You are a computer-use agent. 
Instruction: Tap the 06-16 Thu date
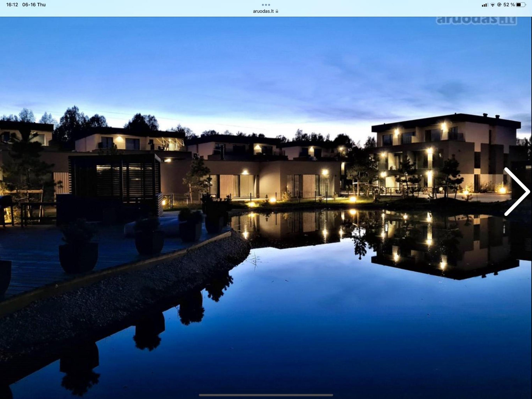[34, 4]
